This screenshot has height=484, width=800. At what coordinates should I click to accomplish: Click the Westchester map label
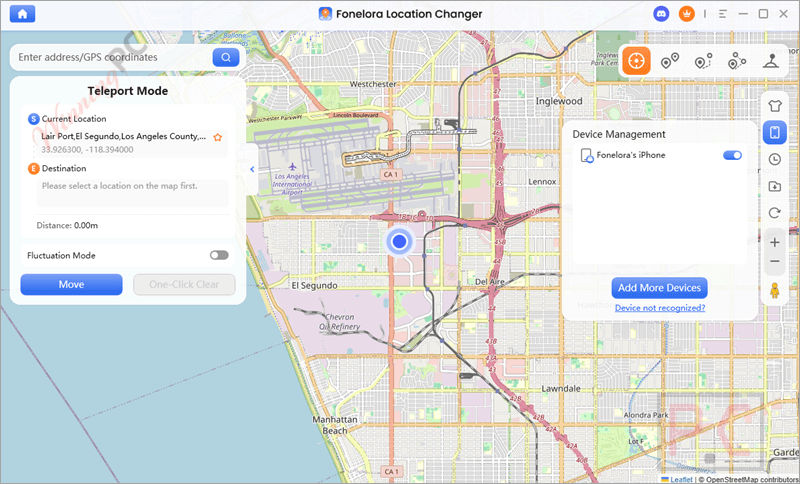pyautogui.click(x=373, y=84)
